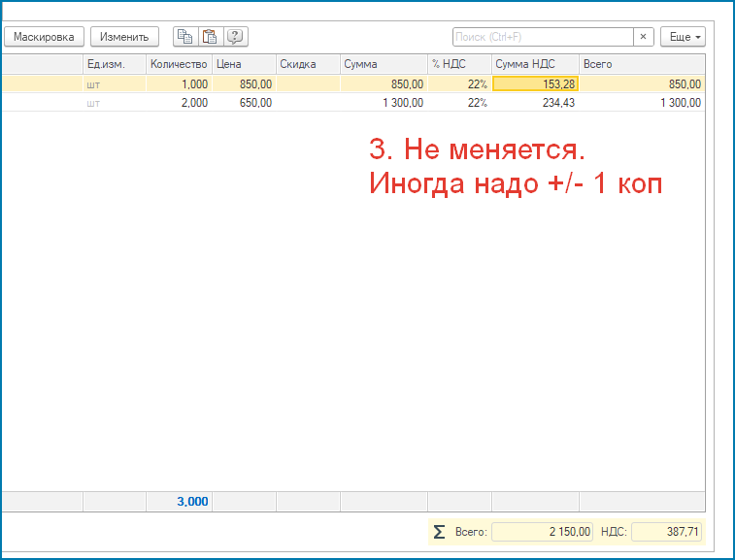
Task: Click the price cell showing 650,00
Action: click(244, 103)
